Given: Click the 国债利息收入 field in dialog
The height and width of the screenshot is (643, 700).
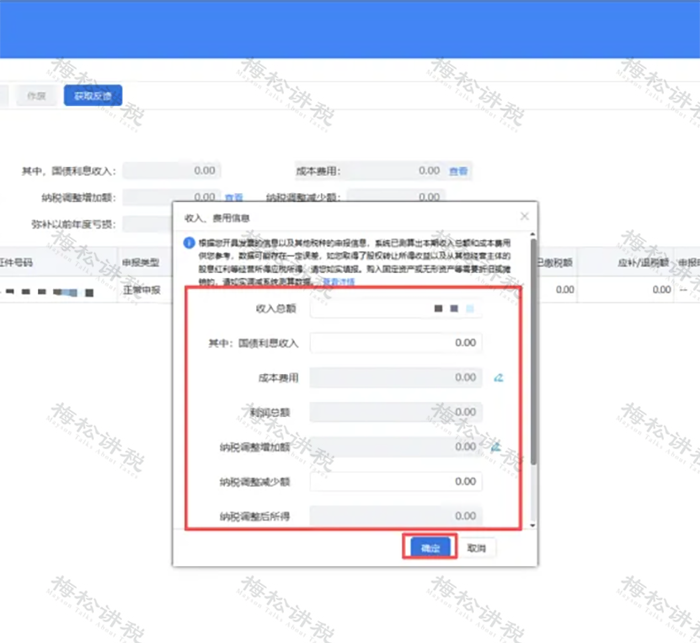Looking at the screenshot, I should coord(396,343).
